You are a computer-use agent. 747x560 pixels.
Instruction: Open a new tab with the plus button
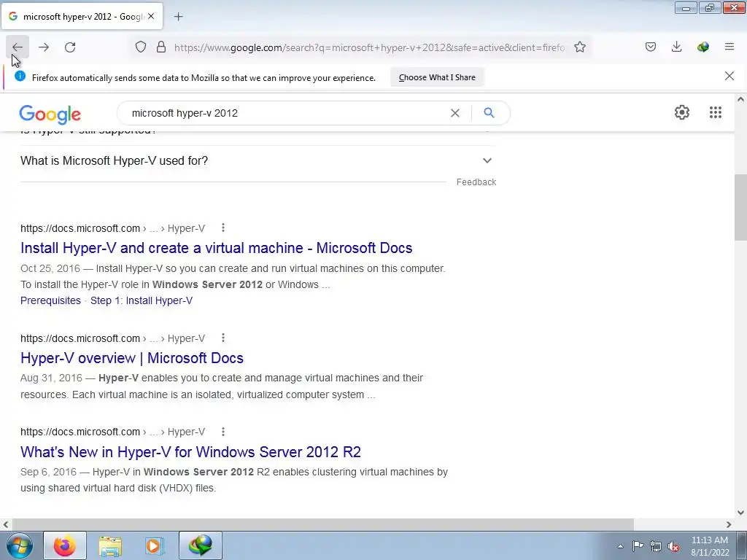tap(178, 17)
